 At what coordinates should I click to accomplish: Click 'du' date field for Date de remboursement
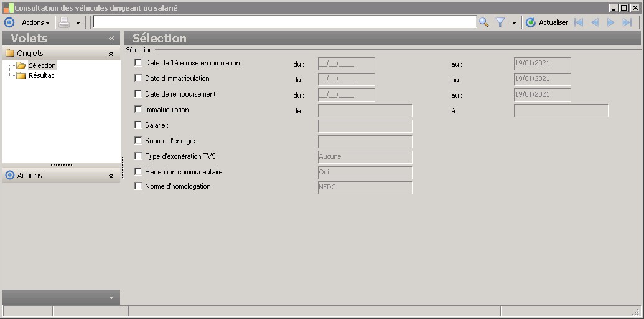(x=346, y=95)
